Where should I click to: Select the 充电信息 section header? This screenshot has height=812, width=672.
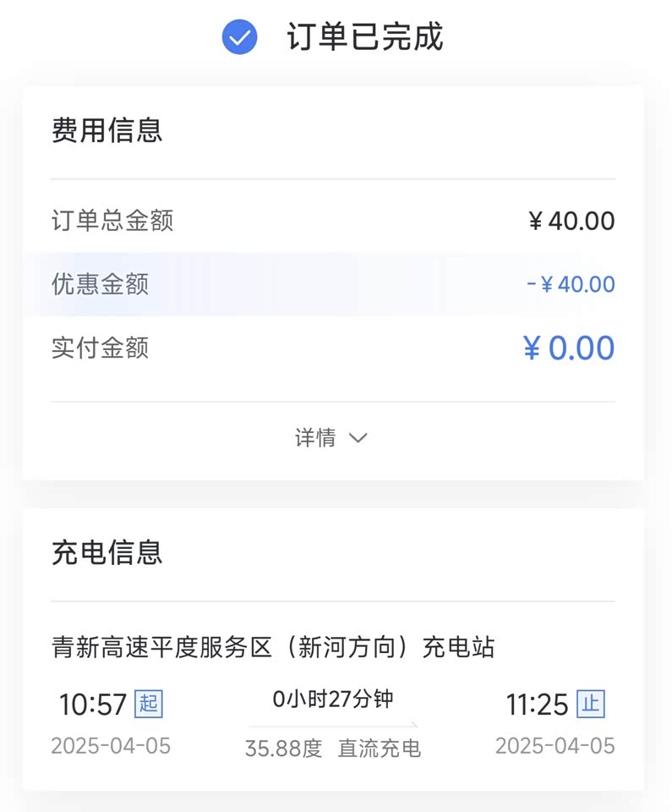click(x=107, y=553)
